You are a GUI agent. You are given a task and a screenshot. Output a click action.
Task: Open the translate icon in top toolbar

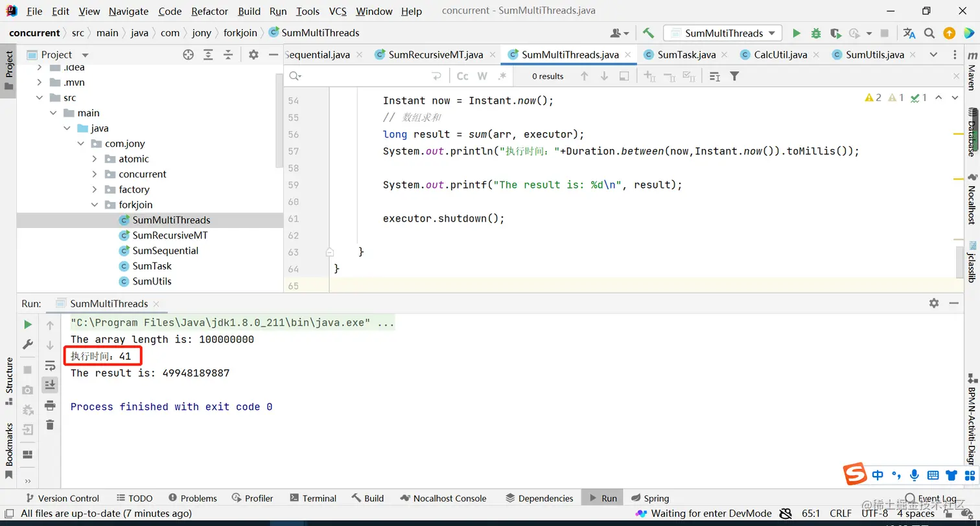pos(909,33)
